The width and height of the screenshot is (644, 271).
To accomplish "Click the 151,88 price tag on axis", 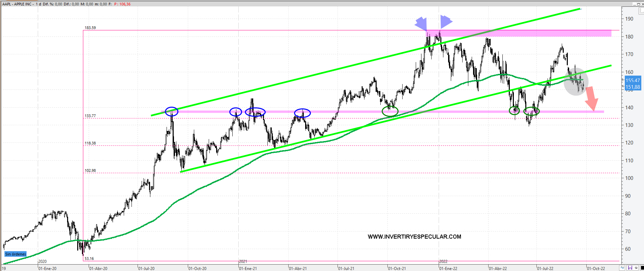I will 633,87.
